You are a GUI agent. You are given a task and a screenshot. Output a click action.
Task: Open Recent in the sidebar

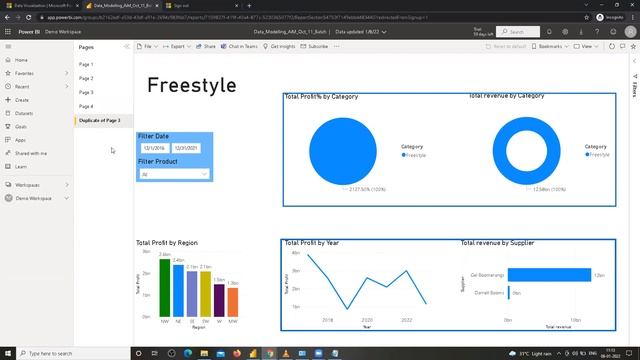pos(22,87)
